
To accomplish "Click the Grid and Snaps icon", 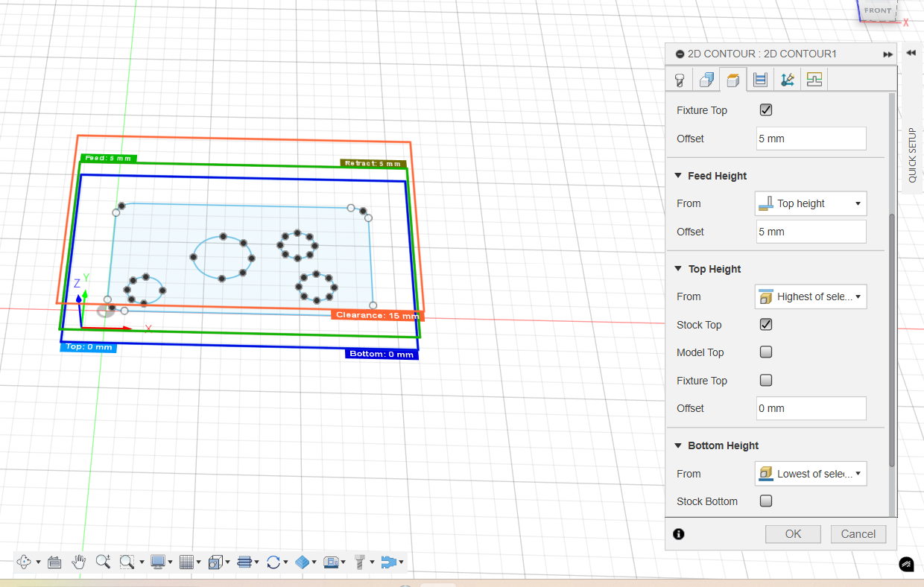I will [x=186, y=562].
